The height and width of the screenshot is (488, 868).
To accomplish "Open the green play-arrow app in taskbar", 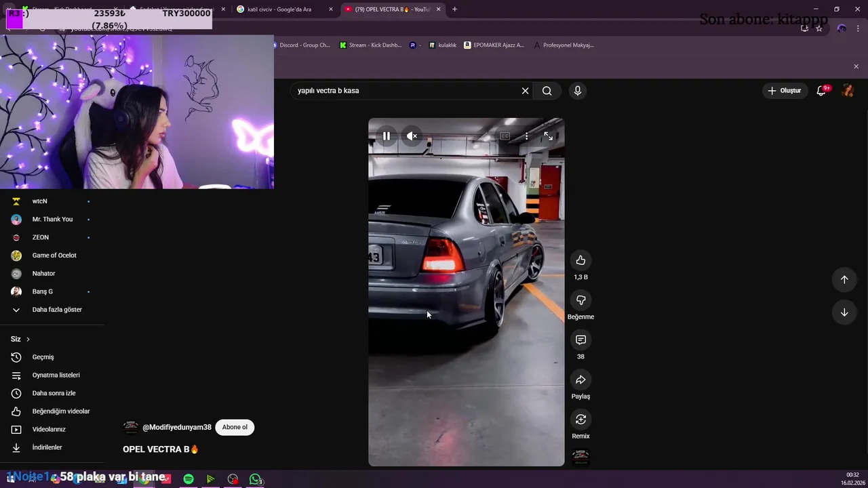I will pyautogui.click(x=211, y=479).
